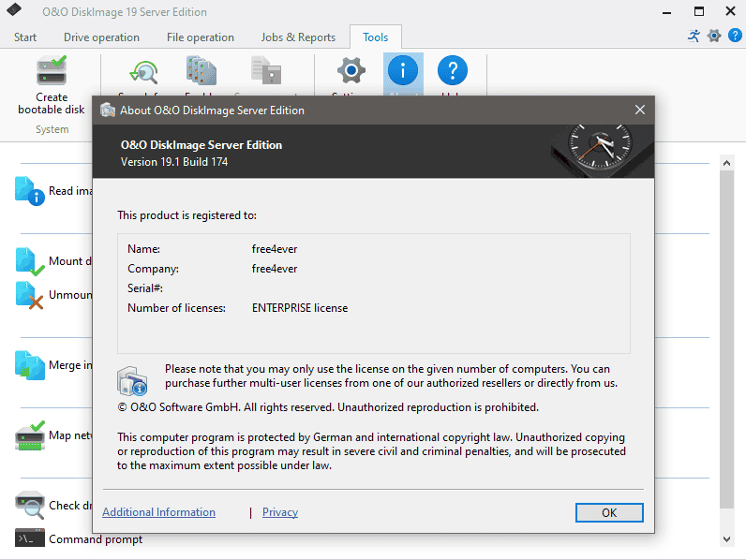Click the Unmount drive icon

(x=29, y=295)
